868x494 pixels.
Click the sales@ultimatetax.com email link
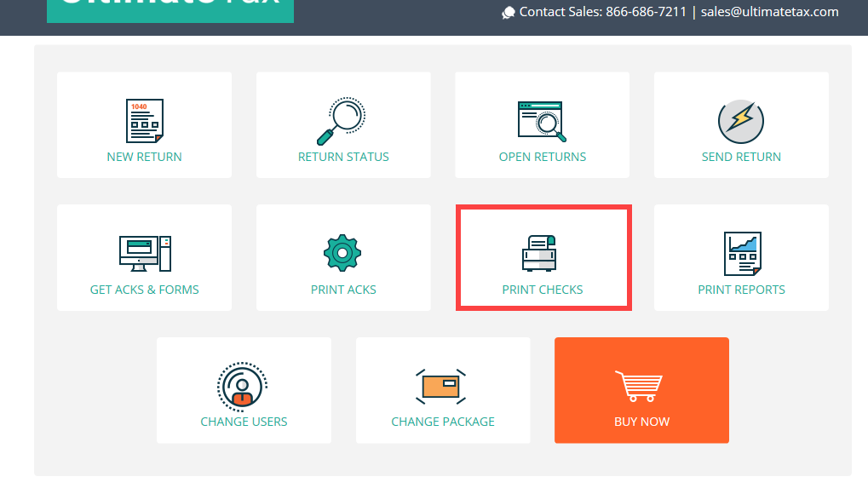(x=769, y=12)
